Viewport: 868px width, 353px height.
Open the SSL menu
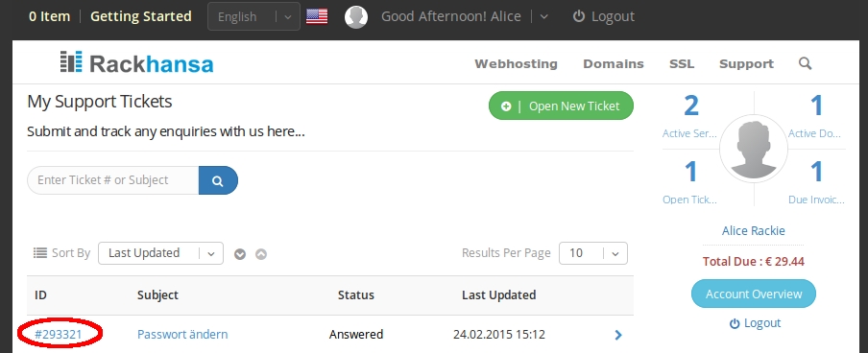point(682,63)
